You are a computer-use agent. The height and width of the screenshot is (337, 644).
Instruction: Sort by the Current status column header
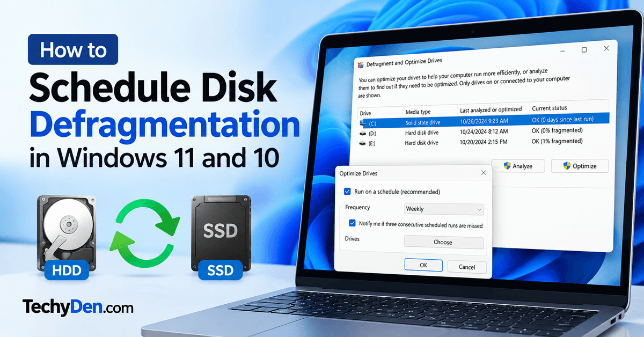(x=550, y=108)
